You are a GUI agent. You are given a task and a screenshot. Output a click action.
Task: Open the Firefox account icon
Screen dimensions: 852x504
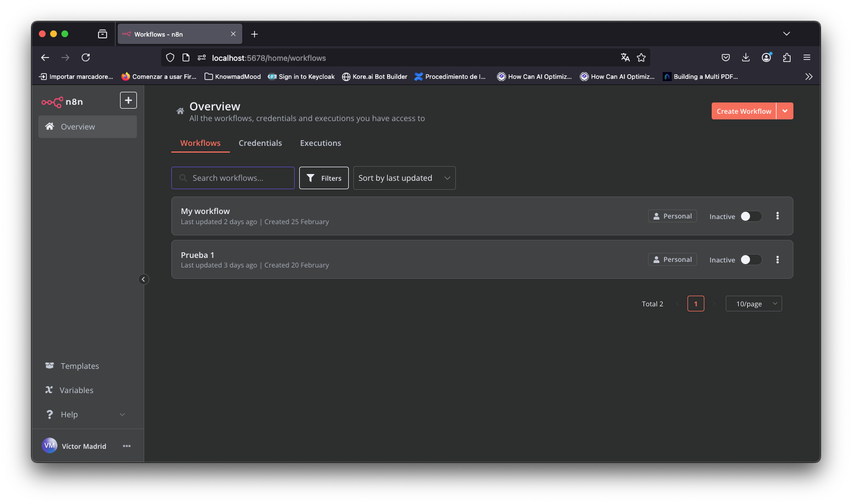click(766, 57)
